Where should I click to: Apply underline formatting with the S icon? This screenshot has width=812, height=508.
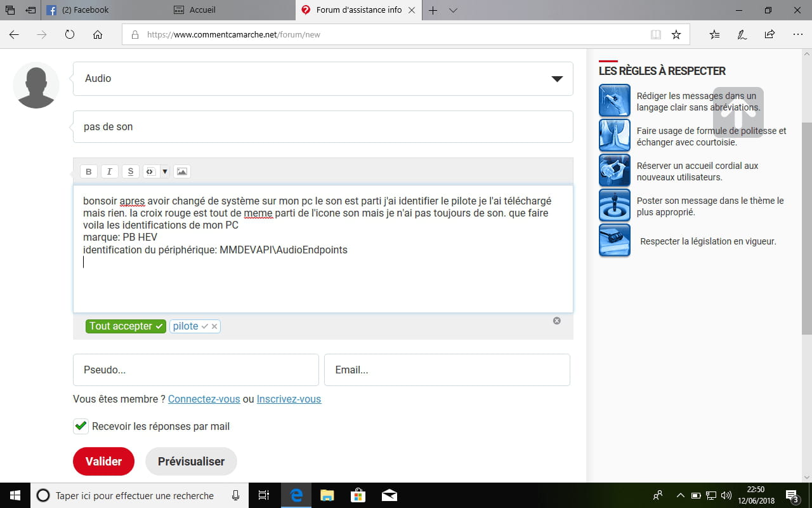(x=130, y=171)
